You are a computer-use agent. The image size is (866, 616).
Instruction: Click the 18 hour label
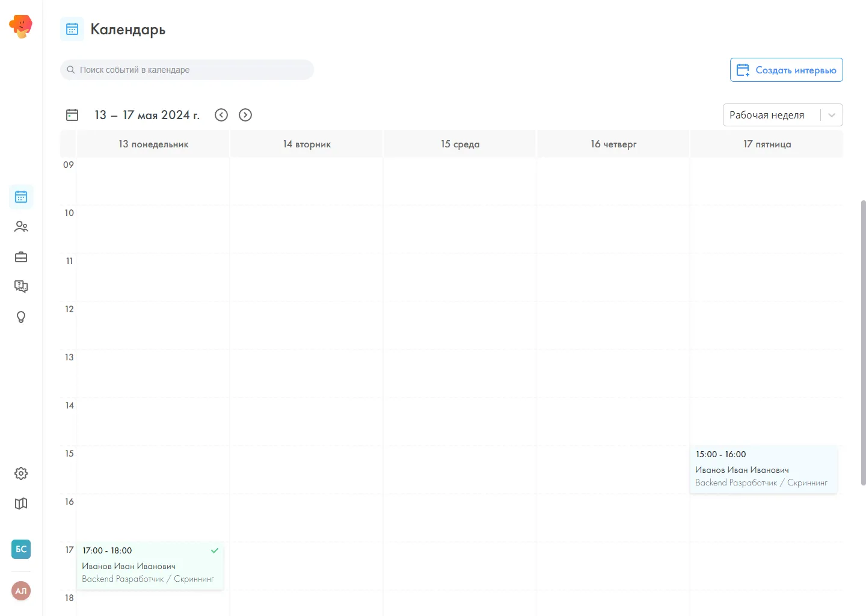(x=69, y=598)
